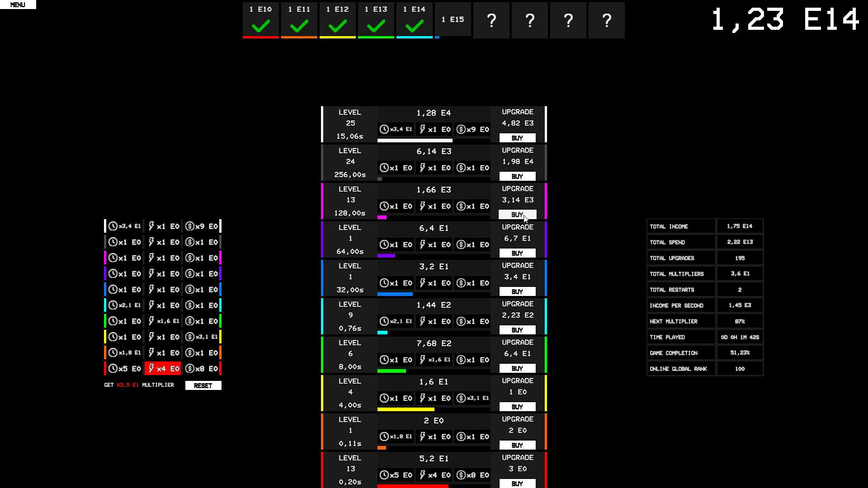Click the x1,8 E1 clock multiplier on orange row
This screenshot has height=488, width=868.
(396, 436)
